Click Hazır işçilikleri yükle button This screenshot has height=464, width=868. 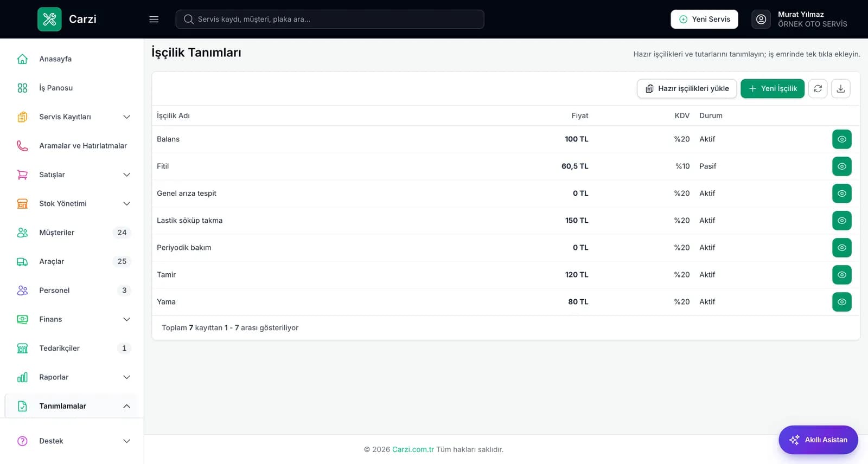point(687,88)
